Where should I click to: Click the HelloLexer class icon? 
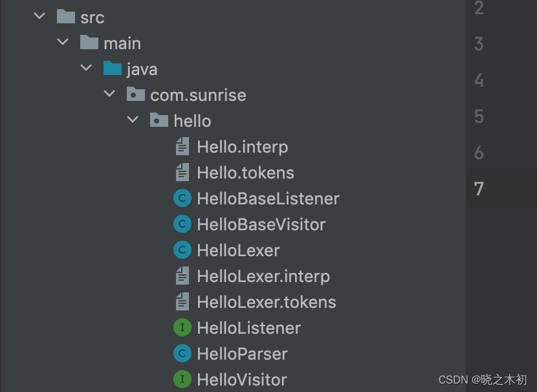pos(182,250)
